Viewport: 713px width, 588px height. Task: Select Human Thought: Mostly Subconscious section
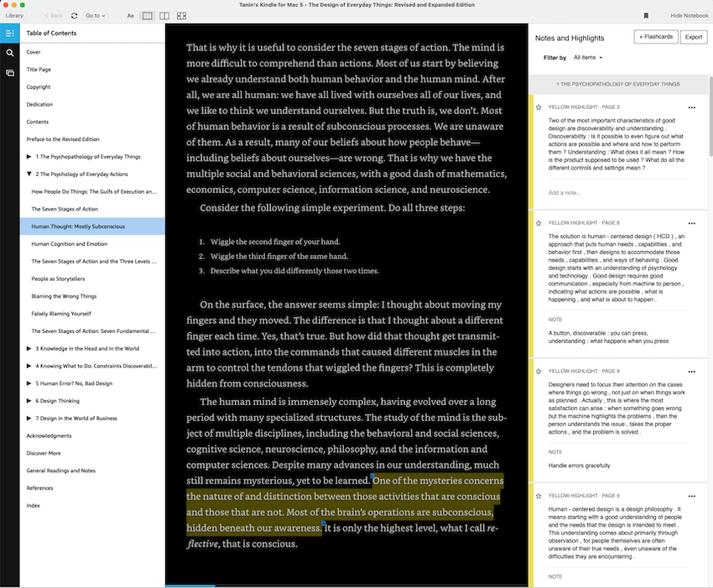click(92, 226)
